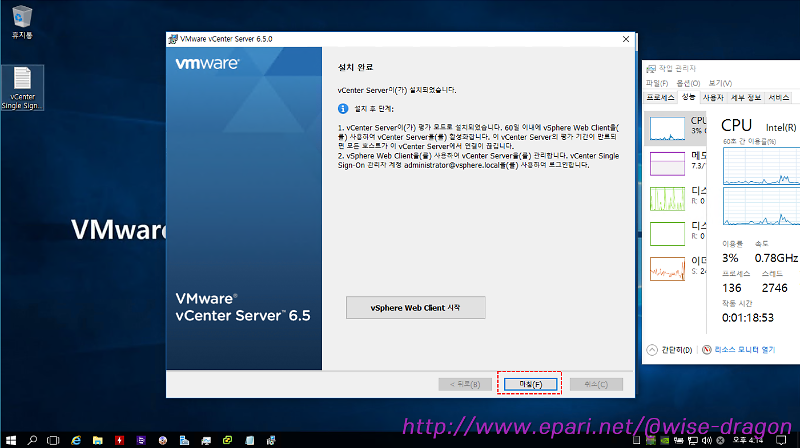The width and height of the screenshot is (800, 448).
Task: Click gray circled X tray icon
Action: [x=720, y=440]
